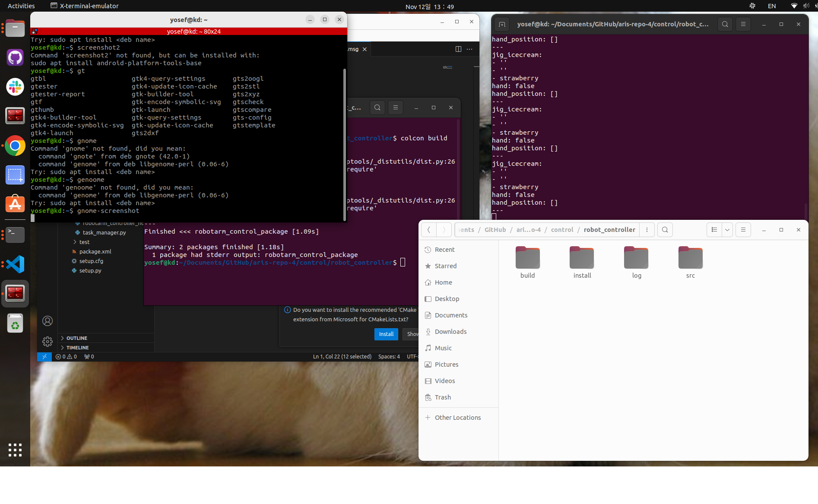This screenshot has width=818, height=504.
Task: Open VS Code Manage gear icon
Action: point(48,342)
